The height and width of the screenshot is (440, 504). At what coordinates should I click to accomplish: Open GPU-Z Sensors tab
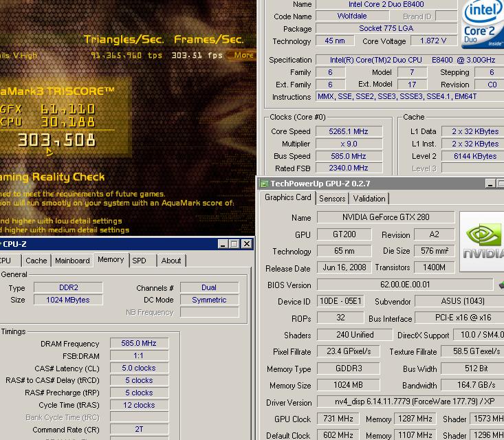click(x=332, y=199)
